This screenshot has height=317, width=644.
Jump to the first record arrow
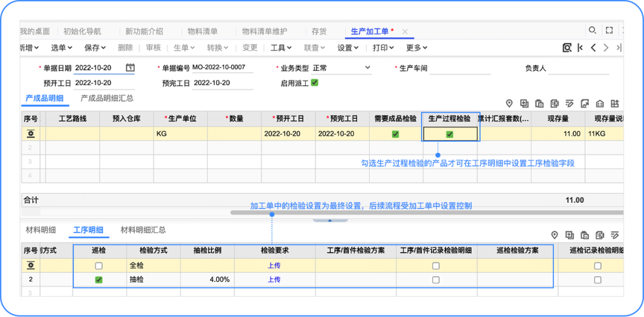(580, 48)
